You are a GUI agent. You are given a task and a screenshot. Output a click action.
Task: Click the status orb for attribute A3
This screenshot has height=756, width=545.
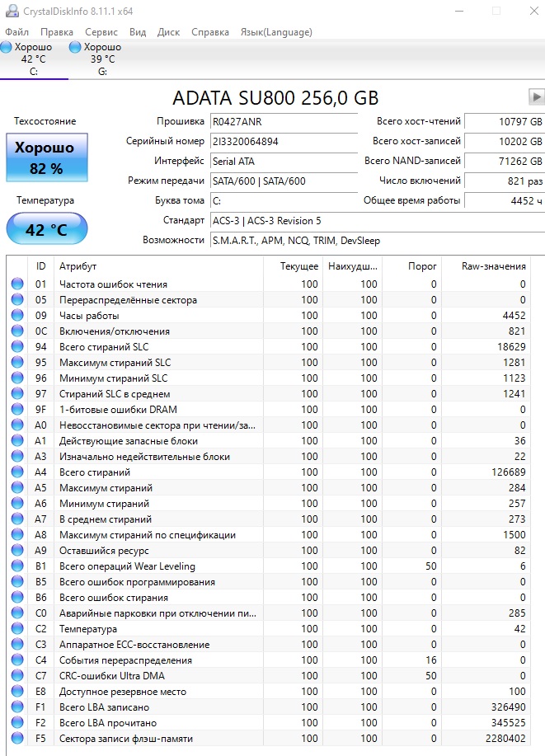coord(17,456)
